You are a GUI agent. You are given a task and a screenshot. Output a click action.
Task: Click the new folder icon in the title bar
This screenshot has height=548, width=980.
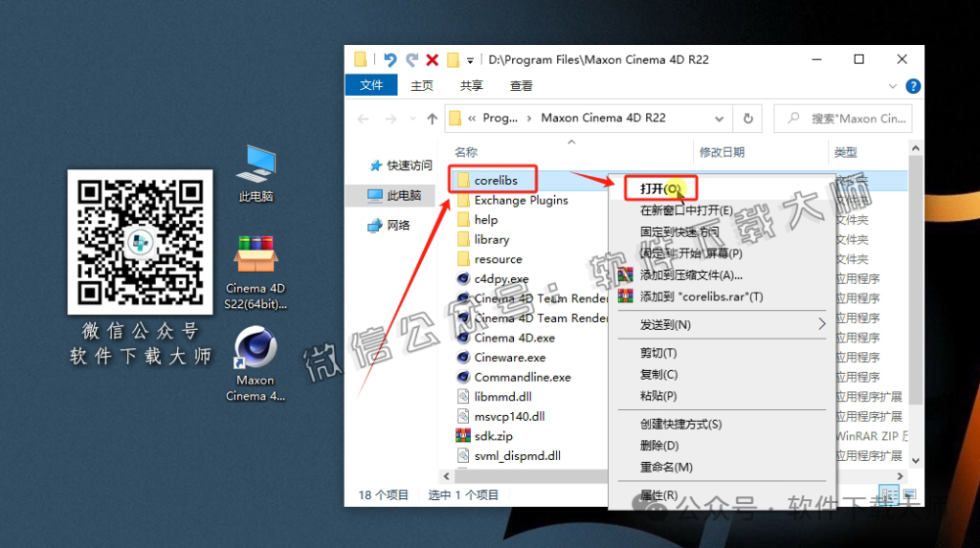(453, 60)
